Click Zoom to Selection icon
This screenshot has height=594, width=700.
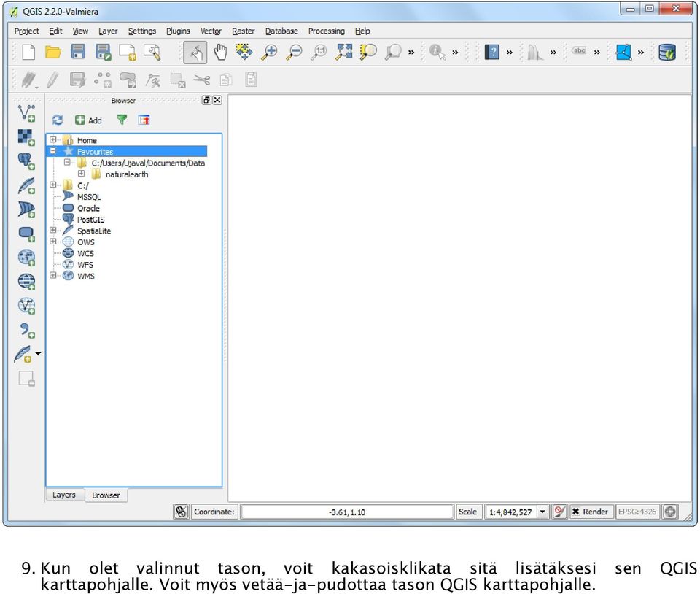[x=368, y=53]
